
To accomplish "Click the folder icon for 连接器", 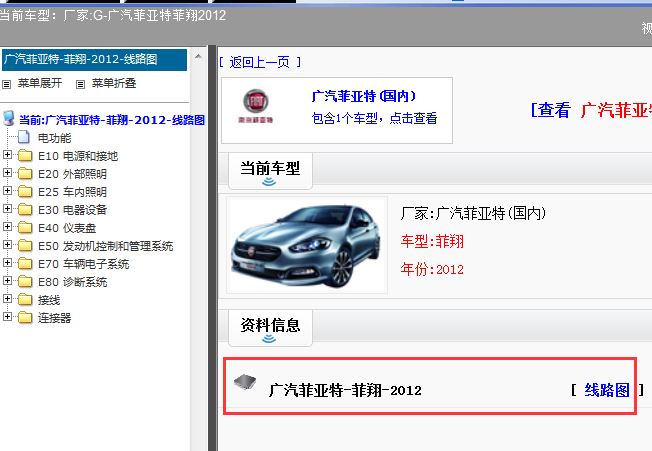I will click(x=25, y=318).
